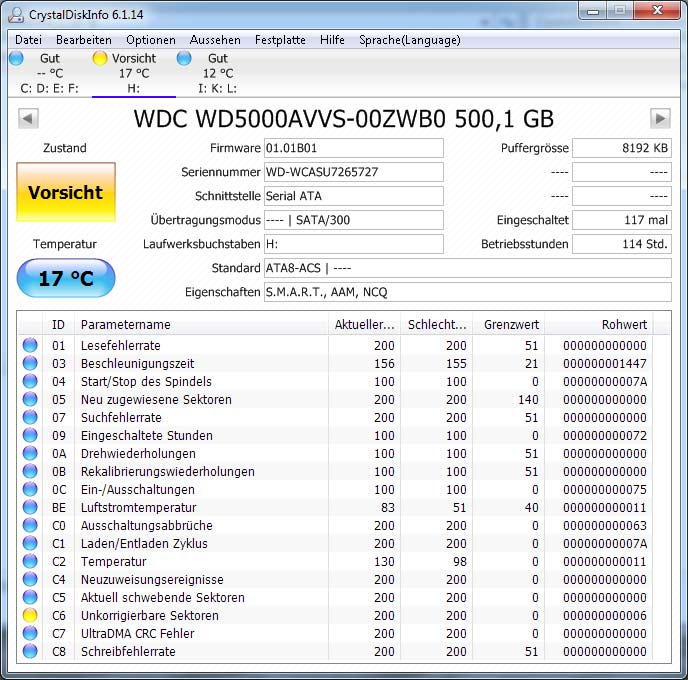Go to previous disk with left arrow
This screenshot has height=680, width=688.
click(x=29, y=118)
